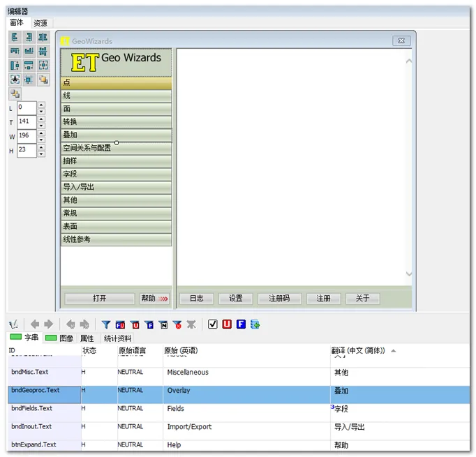The image size is (476, 457).
Task: Click the N filter funnel icon
Action: point(163,324)
